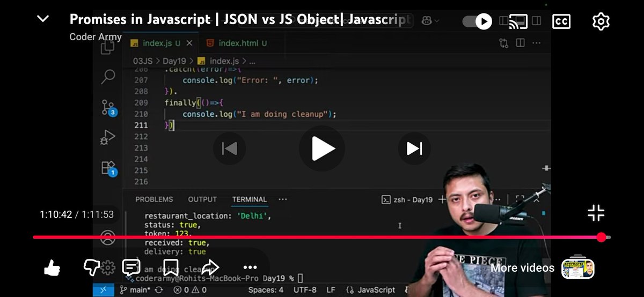
Task: Open the three-dot more actions menu
Action: [250, 268]
